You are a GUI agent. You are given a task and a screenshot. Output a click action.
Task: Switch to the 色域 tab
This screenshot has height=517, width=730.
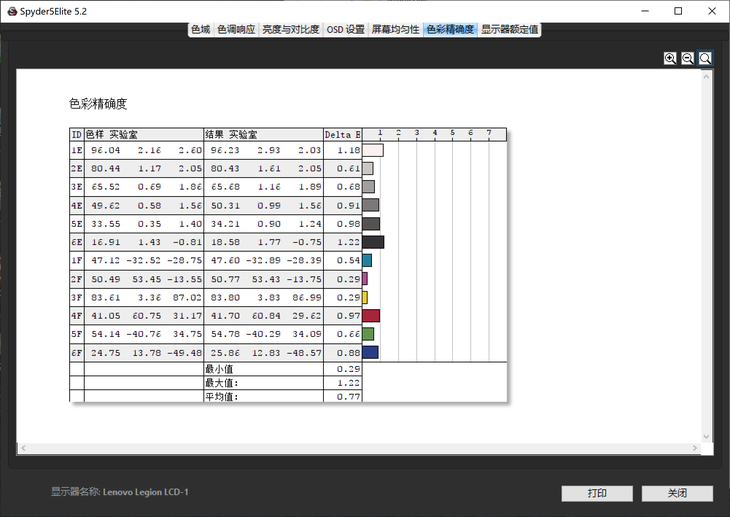[201, 29]
